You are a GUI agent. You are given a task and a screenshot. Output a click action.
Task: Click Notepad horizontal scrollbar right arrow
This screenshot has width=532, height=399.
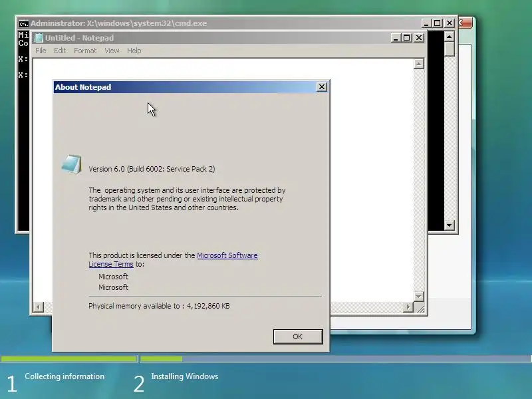(x=408, y=307)
